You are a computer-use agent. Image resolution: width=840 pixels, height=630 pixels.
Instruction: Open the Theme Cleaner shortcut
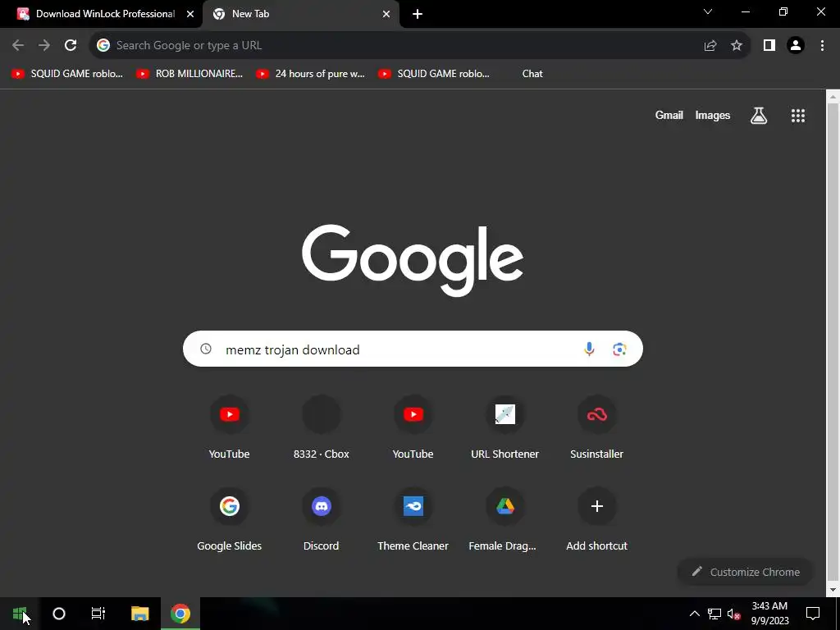[x=413, y=519]
